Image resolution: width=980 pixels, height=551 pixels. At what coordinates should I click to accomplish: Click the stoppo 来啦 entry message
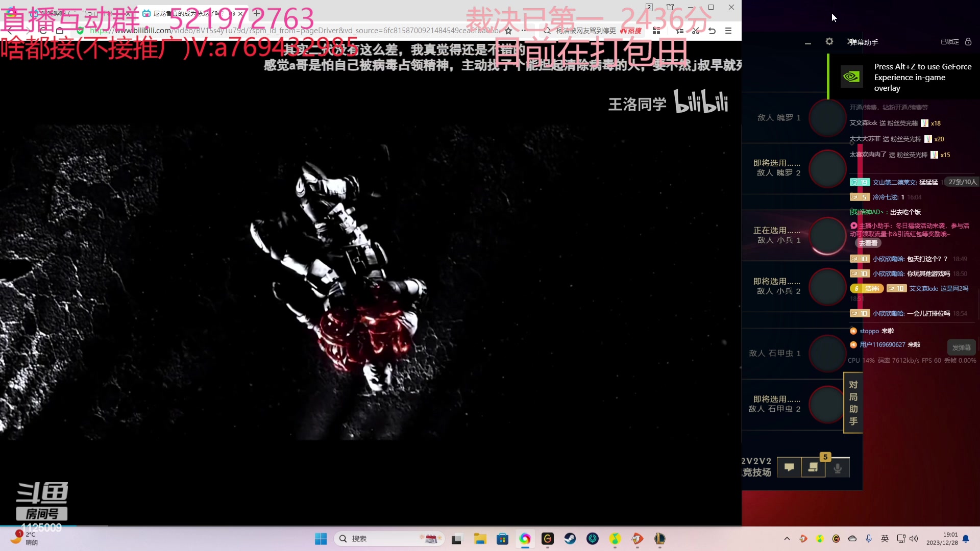click(x=872, y=331)
